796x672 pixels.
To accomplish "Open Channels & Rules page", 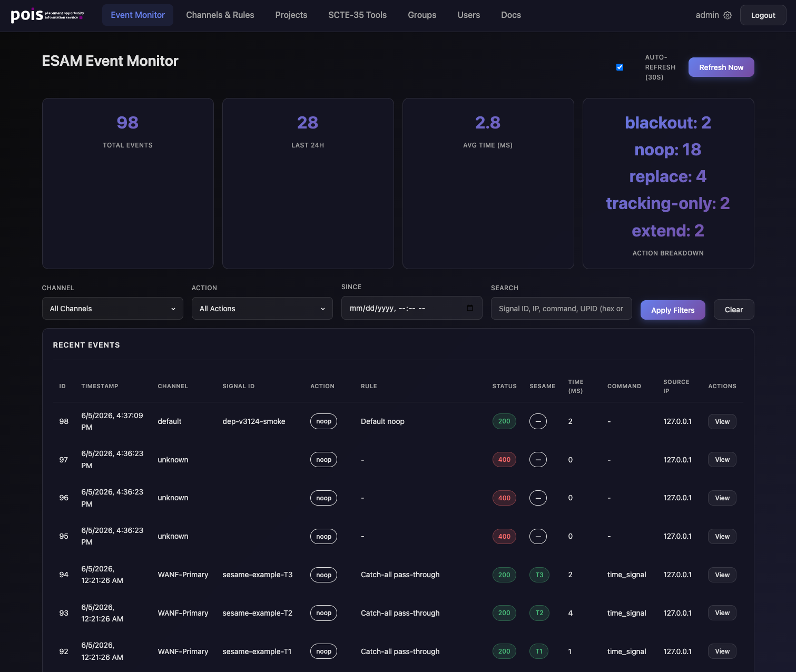I will (220, 15).
